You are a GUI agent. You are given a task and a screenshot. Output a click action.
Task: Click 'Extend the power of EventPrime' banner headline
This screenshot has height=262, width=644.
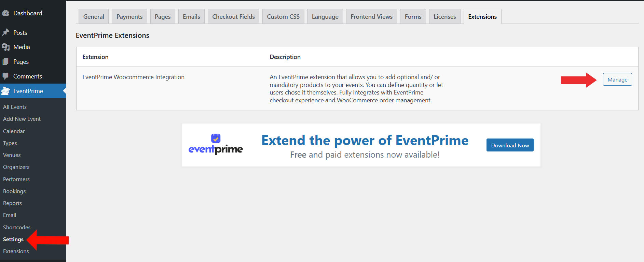pos(365,140)
